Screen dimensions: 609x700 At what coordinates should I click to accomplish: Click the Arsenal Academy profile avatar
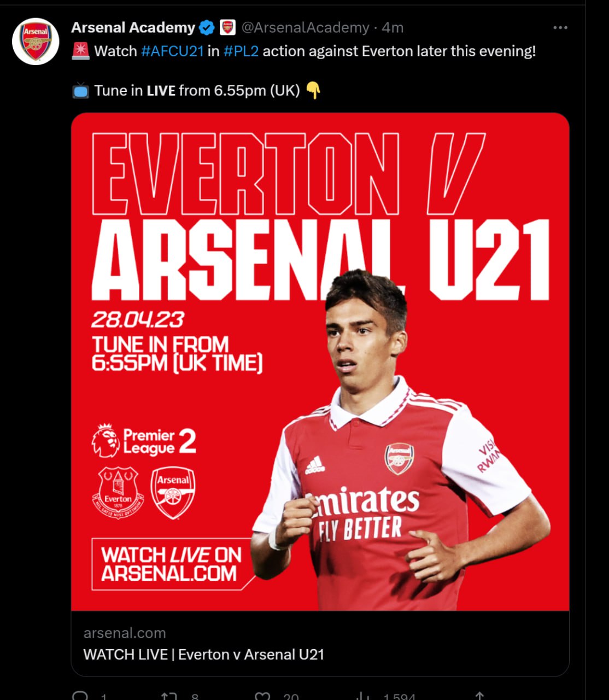click(36, 42)
